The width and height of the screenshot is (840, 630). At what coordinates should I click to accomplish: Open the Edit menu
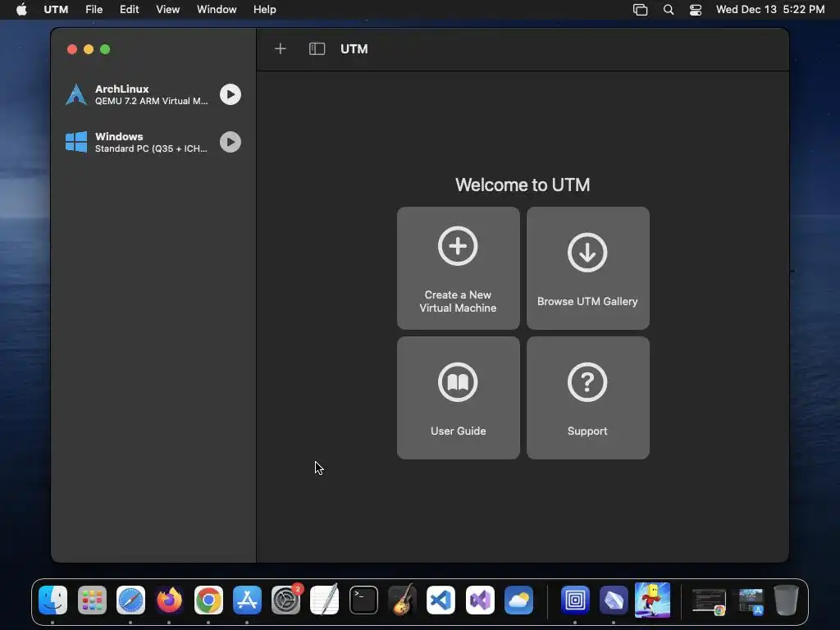coord(129,10)
